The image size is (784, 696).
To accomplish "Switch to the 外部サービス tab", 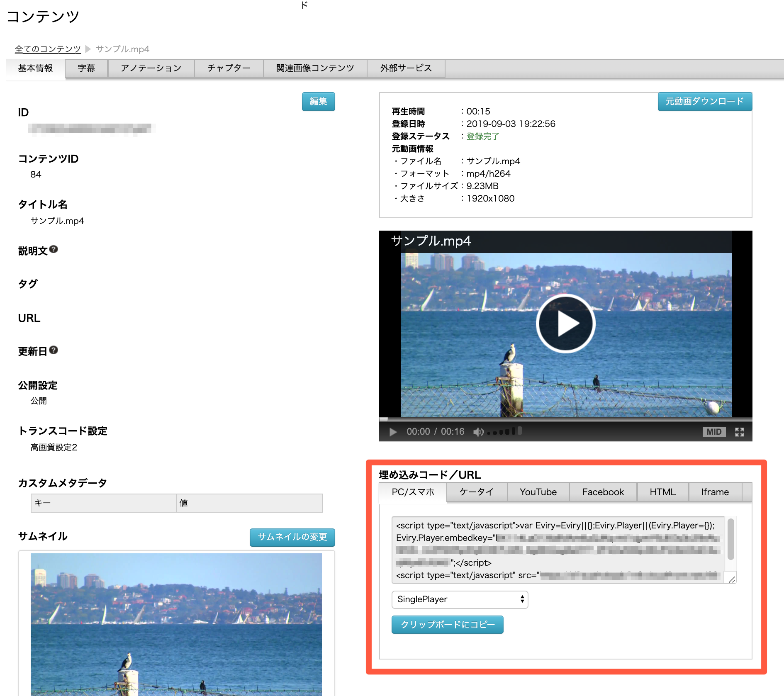I will [x=405, y=68].
